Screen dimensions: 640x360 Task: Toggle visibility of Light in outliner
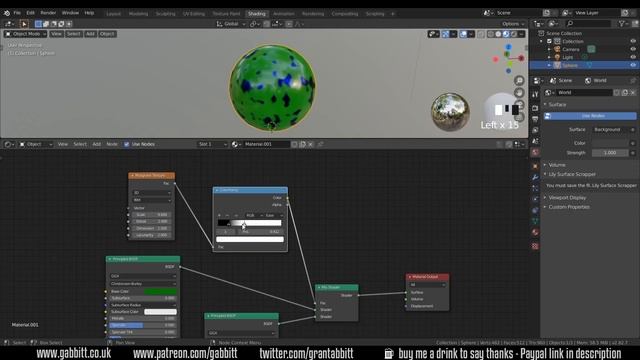pos(633,57)
